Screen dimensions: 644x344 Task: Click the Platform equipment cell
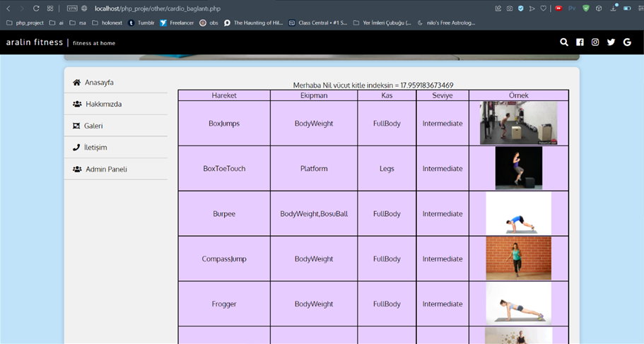pyautogui.click(x=314, y=168)
